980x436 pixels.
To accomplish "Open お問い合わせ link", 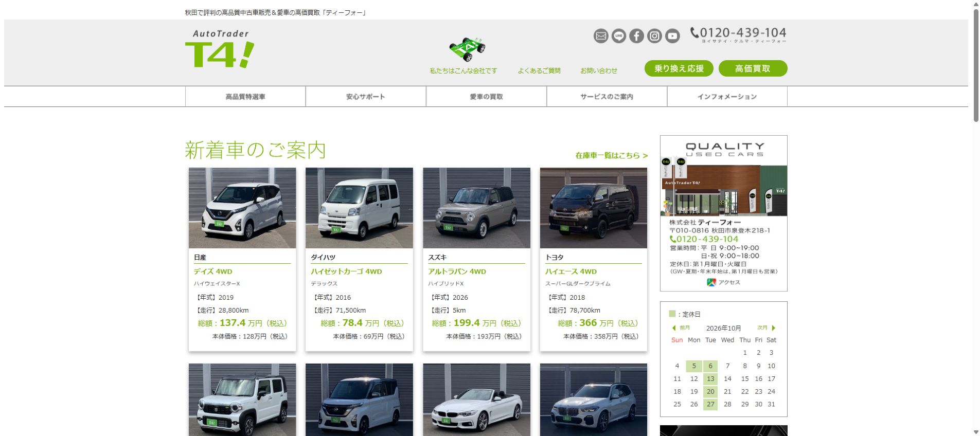I will pos(599,71).
